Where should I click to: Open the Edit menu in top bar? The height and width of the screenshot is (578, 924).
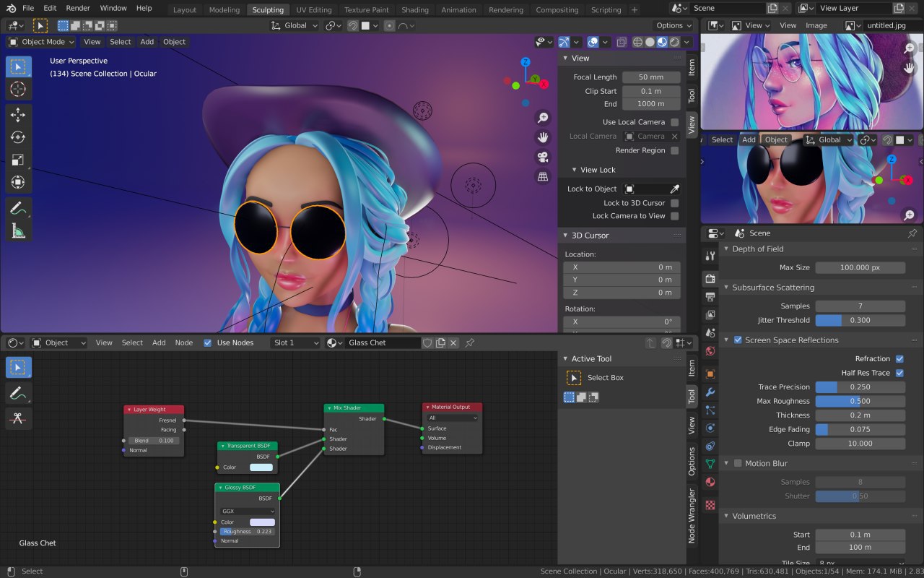click(x=50, y=8)
